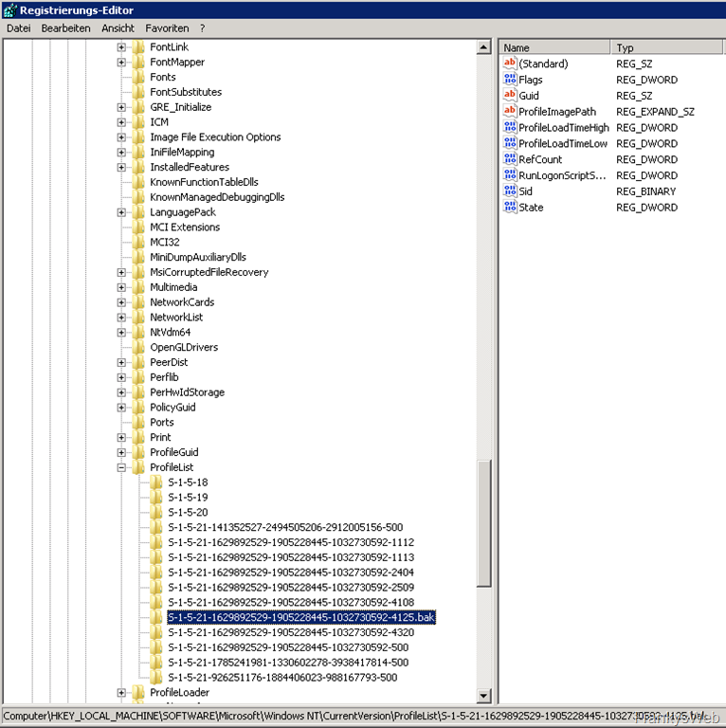This screenshot has width=726, height=728.
Task: Collapse the ProfileList tree node
Action: click(x=121, y=467)
